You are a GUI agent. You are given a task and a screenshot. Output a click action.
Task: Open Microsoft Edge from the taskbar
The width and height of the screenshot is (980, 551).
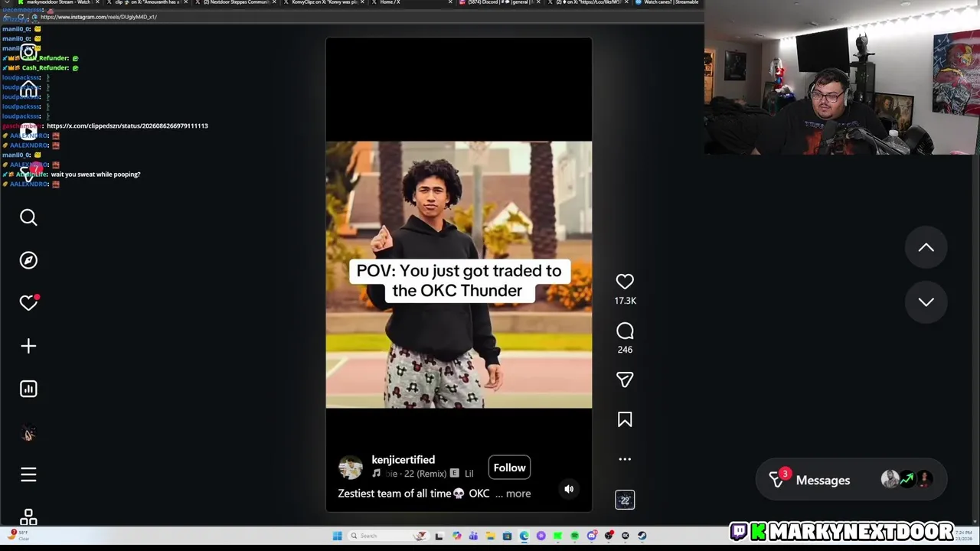pos(524,536)
